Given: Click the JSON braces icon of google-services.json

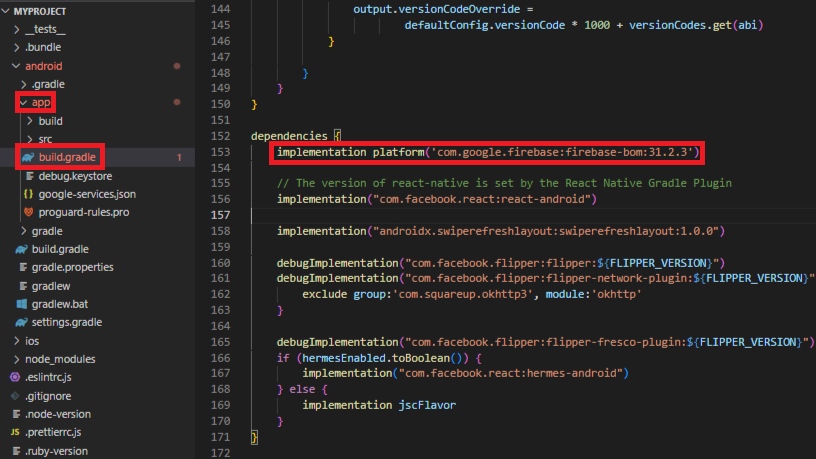Looking at the screenshot, I should 28,194.
